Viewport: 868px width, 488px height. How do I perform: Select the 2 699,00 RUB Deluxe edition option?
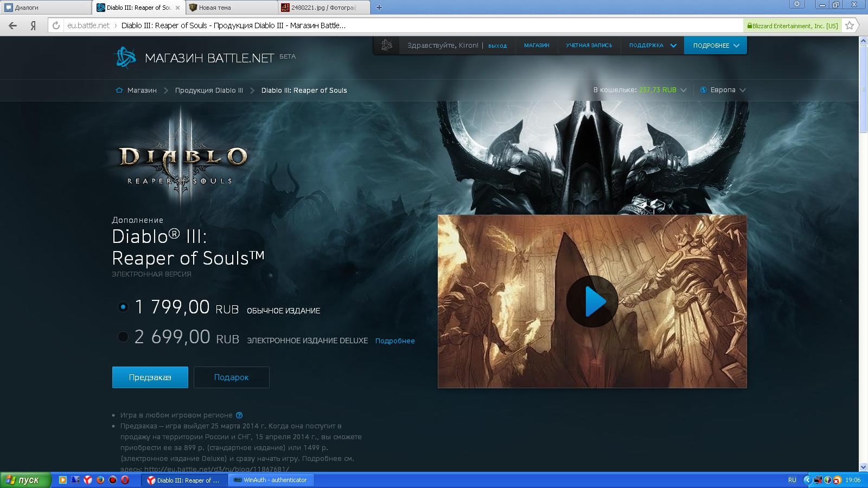[123, 337]
